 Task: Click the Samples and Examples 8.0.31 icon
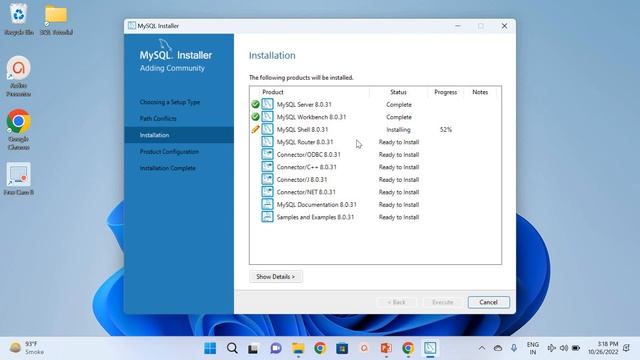267,217
